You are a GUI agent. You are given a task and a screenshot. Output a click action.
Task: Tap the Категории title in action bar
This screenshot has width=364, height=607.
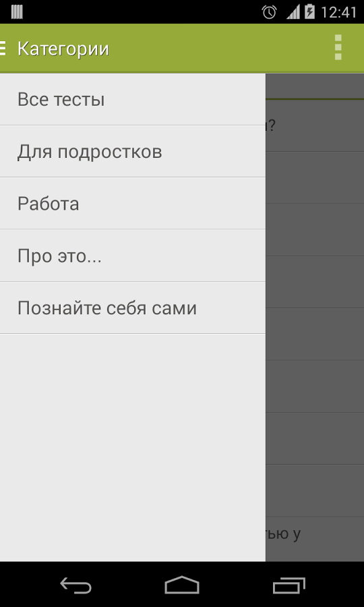(x=63, y=49)
